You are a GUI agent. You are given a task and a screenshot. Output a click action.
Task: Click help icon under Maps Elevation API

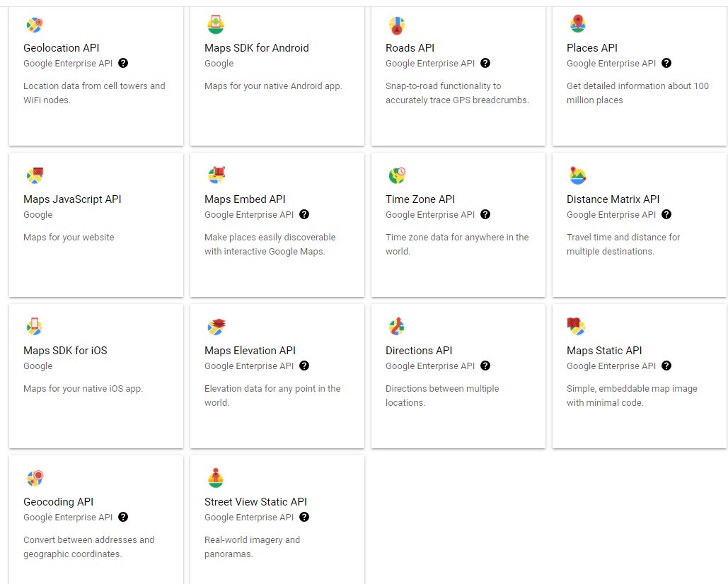click(304, 366)
